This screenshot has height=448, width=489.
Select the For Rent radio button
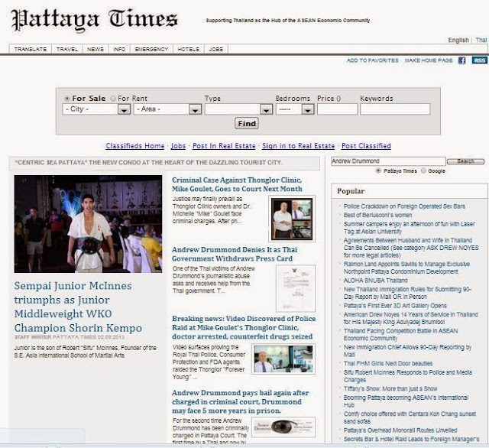[x=113, y=99]
